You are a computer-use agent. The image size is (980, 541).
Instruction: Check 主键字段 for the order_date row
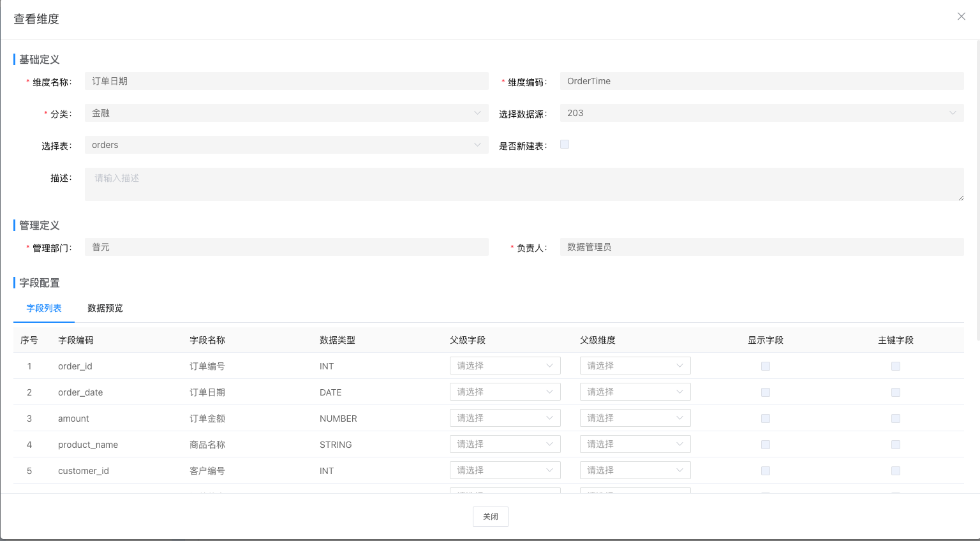(x=895, y=392)
